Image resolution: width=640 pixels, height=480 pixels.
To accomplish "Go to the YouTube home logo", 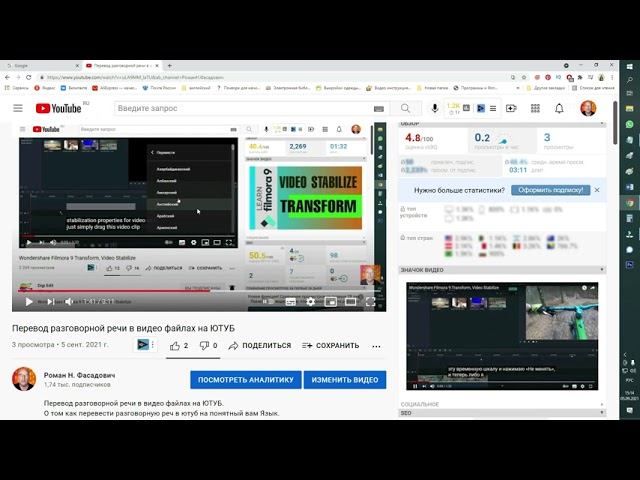I will coord(58,108).
